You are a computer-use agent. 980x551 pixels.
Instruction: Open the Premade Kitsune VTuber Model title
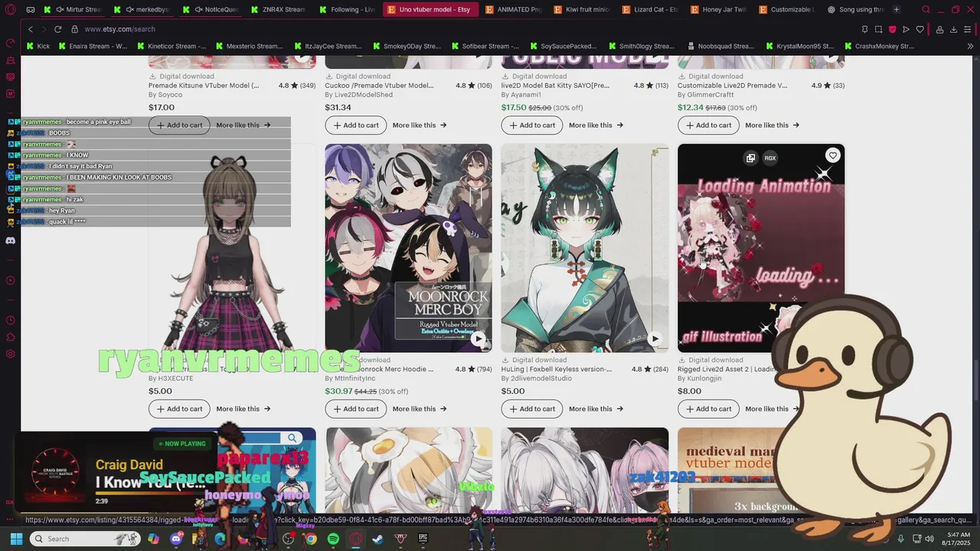pyautogui.click(x=204, y=86)
